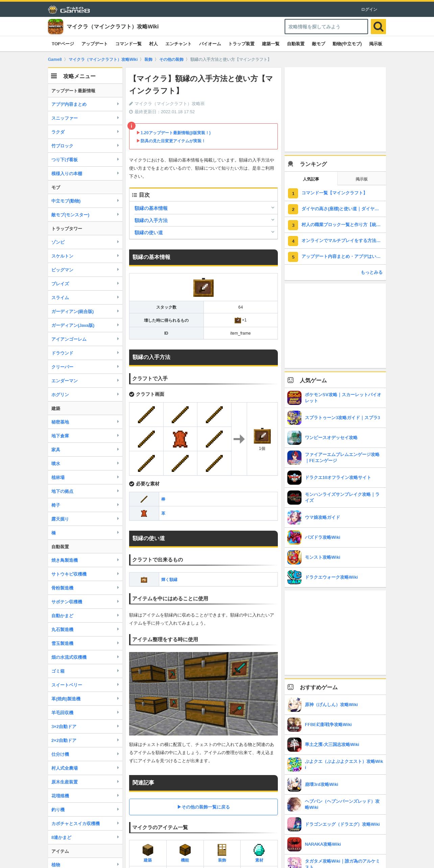Click the 攻略メニュー hamburger icon
The image size is (434, 868).
pyautogui.click(x=54, y=76)
